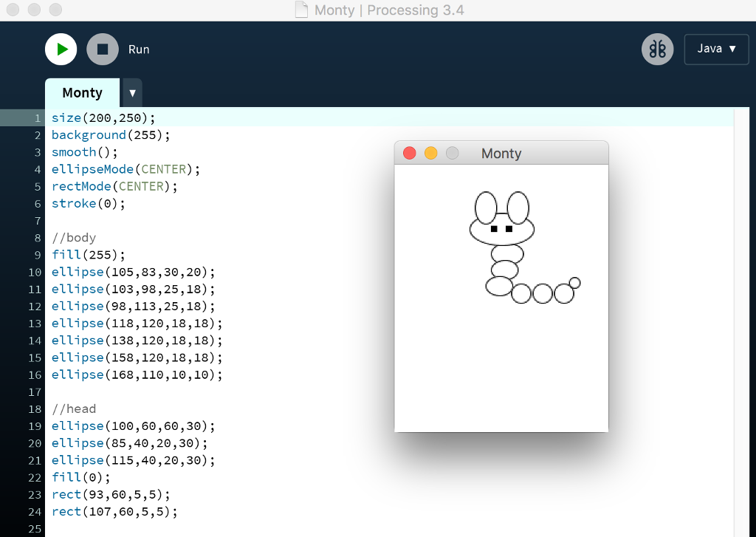The image size is (756, 537).
Task: Click line number 10 in the gutter
Action: (x=34, y=272)
